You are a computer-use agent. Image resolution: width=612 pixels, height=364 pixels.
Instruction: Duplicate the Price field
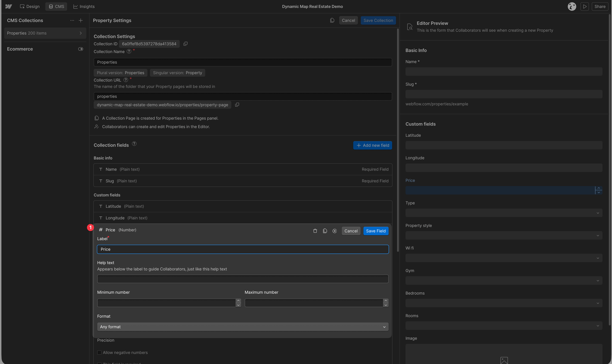pos(325,231)
